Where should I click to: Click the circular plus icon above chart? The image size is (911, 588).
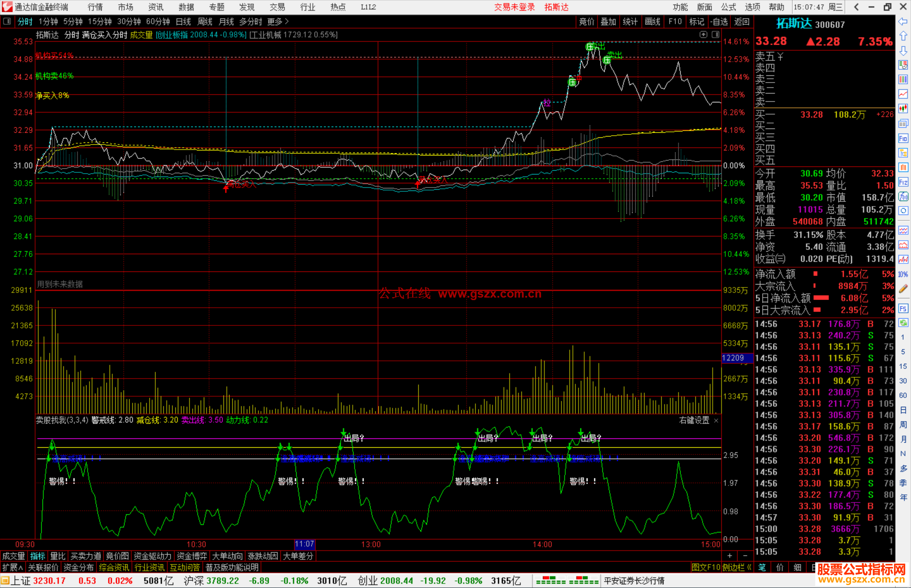[703, 35]
